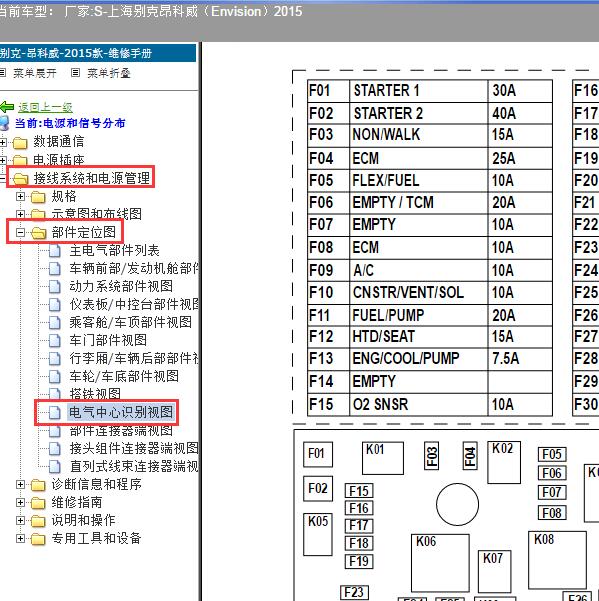Click the F15 fuse in lower diagram
This screenshot has height=601, width=599.
[x=359, y=491]
